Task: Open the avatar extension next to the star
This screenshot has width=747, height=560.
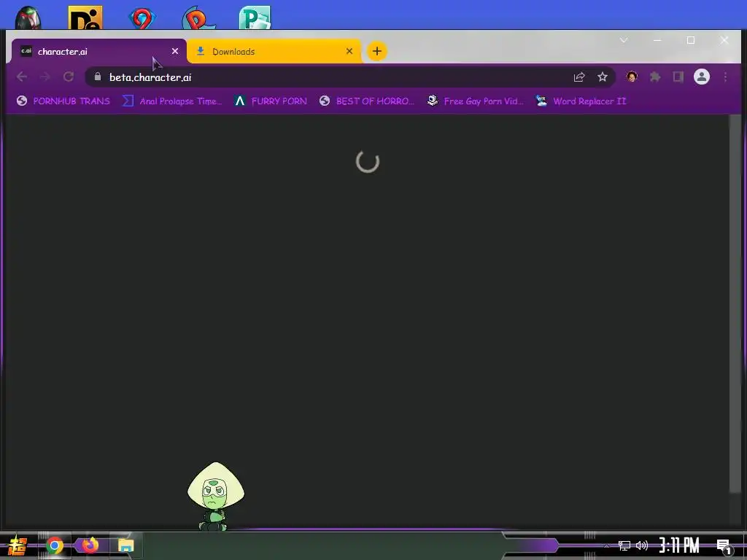Action: click(632, 77)
